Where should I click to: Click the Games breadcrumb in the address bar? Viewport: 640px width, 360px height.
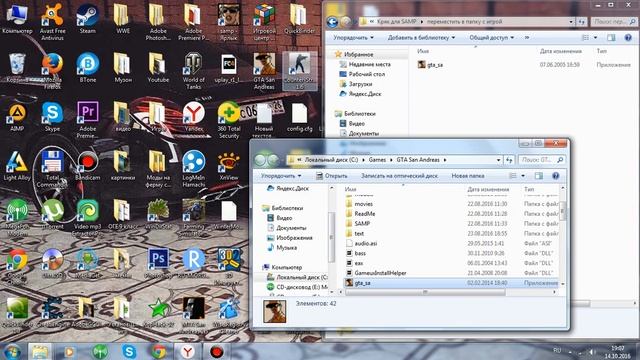[377, 160]
